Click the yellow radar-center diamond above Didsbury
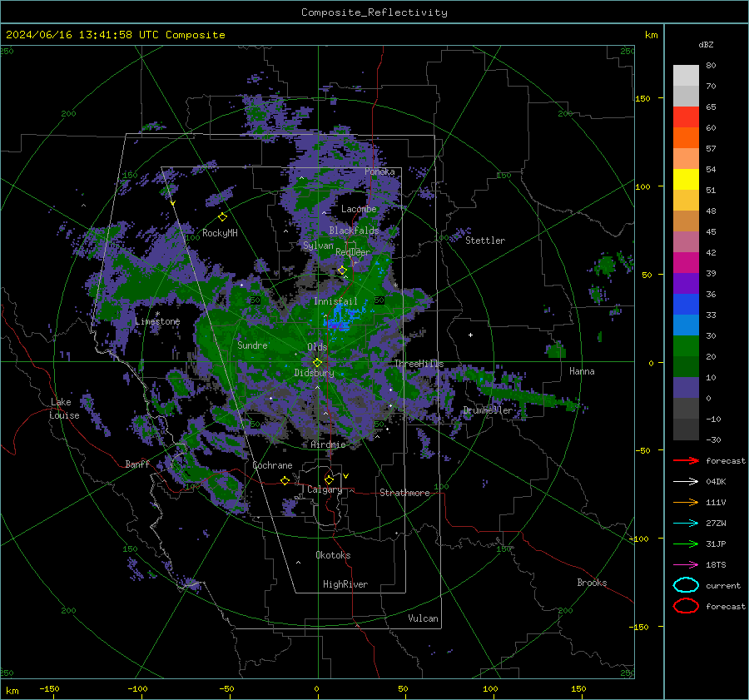 pyautogui.click(x=317, y=363)
